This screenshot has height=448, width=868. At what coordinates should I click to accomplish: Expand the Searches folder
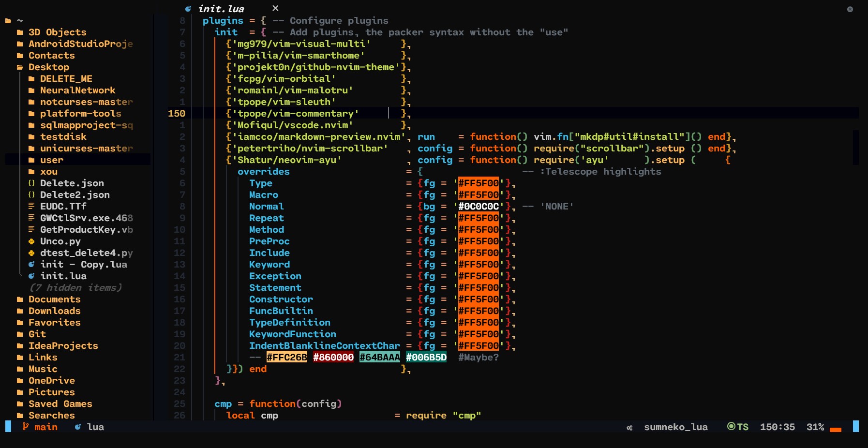click(x=51, y=416)
